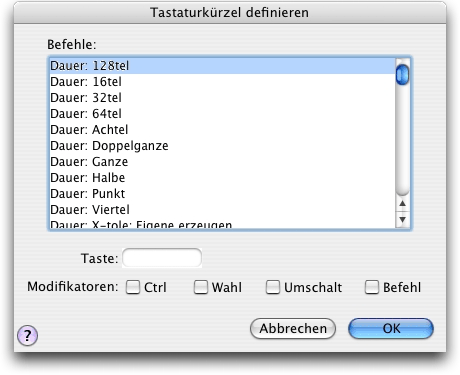Select Dauer: Punkt entry
The height and width of the screenshot is (375, 460).
[222, 194]
